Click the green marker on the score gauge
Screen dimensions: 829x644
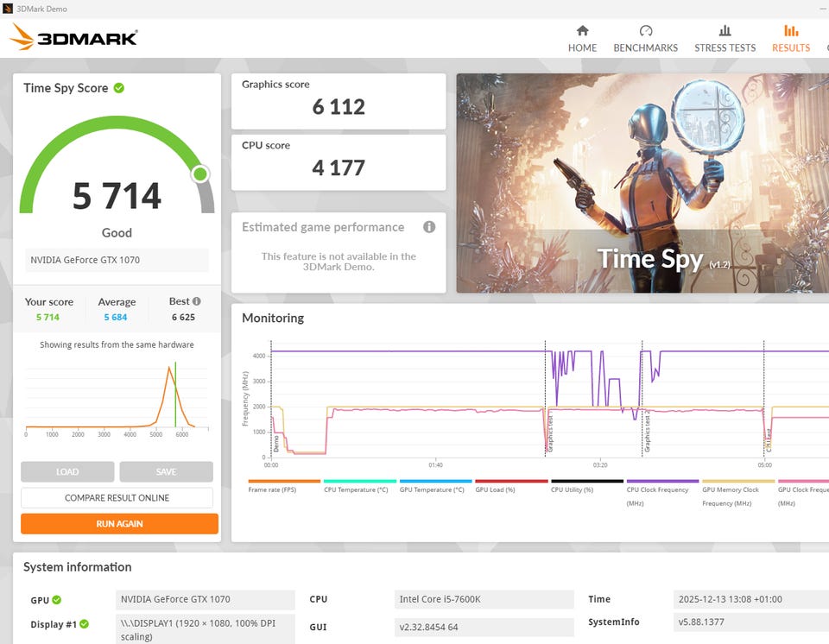pos(200,174)
